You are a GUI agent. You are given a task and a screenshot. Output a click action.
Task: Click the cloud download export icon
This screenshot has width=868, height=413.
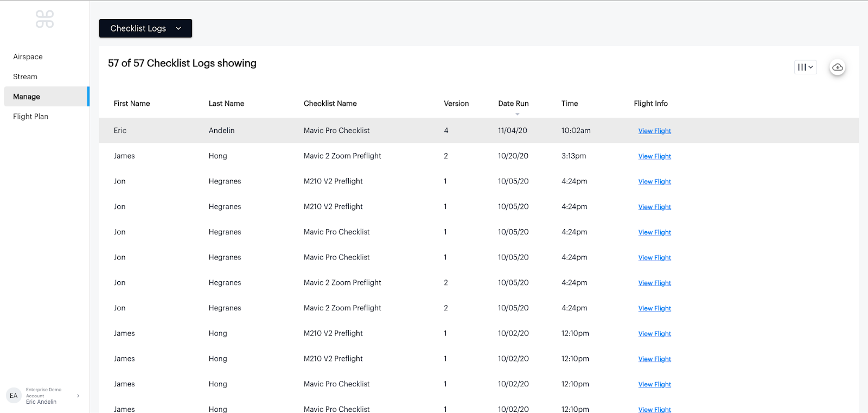click(x=838, y=67)
